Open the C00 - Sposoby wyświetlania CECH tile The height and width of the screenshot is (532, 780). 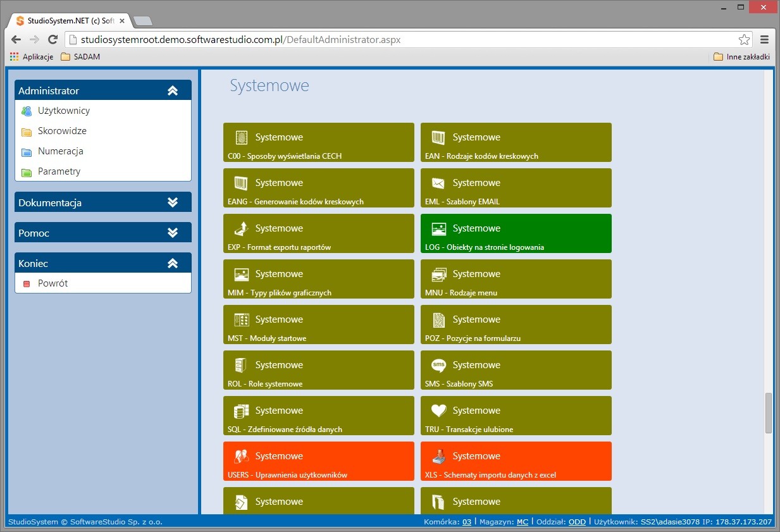[319, 142]
